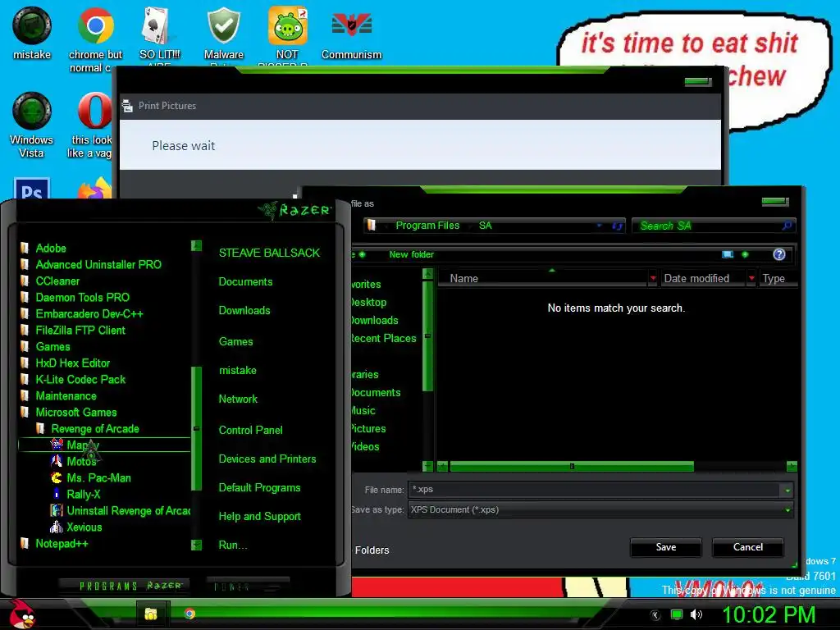Viewport: 840px width, 630px height.
Task: Open the SO LIT!!! solitaire cards icon
Action: [x=159, y=33]
